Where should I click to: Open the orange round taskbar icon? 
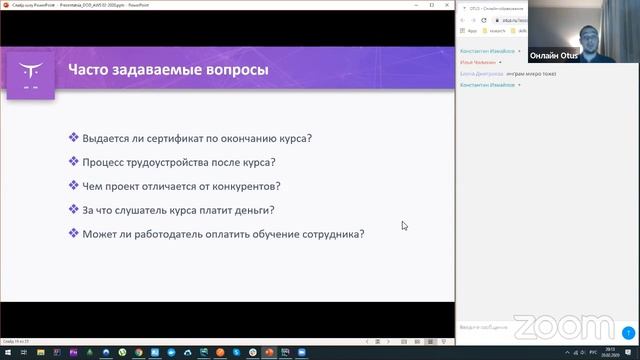pyautogui.click(x=220, y=352)
